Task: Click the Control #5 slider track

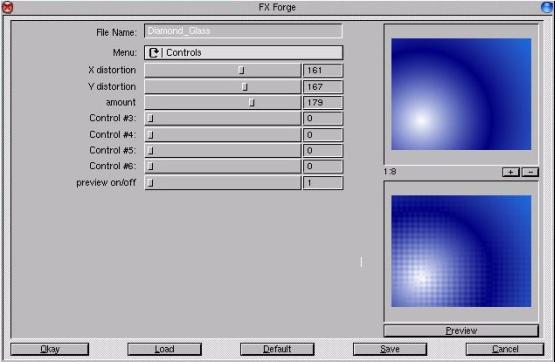Action: tap(223, 150)
